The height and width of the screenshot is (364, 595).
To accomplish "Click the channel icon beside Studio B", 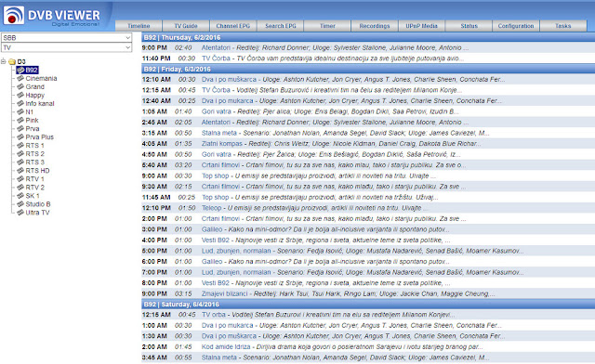I will pyautogui.click(x=20, y=203).
